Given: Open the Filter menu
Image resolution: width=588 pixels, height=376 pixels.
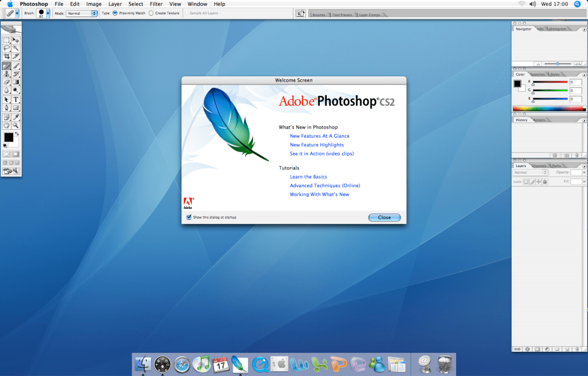Looking at the screenshot, I should tap(156, 4).
